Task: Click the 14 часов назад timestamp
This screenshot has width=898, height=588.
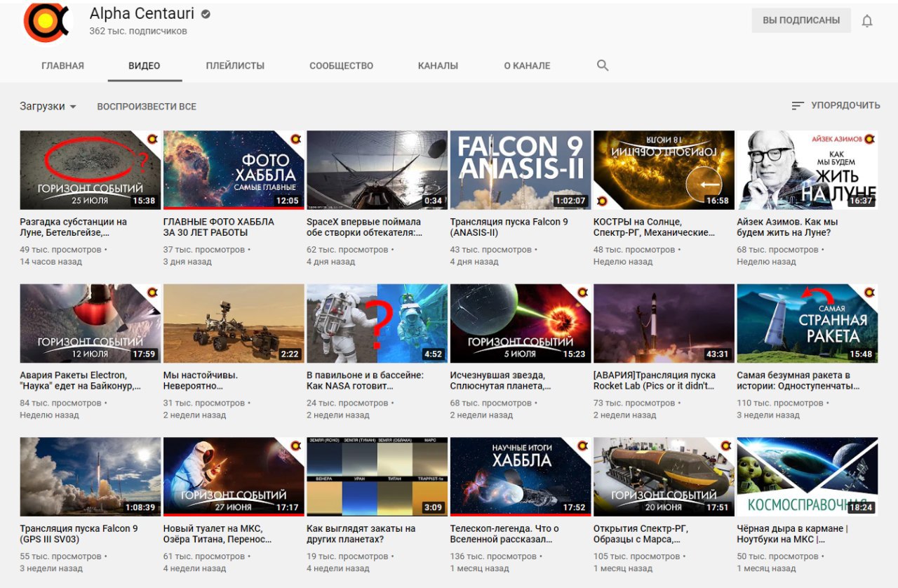Action: pyautogui.click(x=51, y=262)
